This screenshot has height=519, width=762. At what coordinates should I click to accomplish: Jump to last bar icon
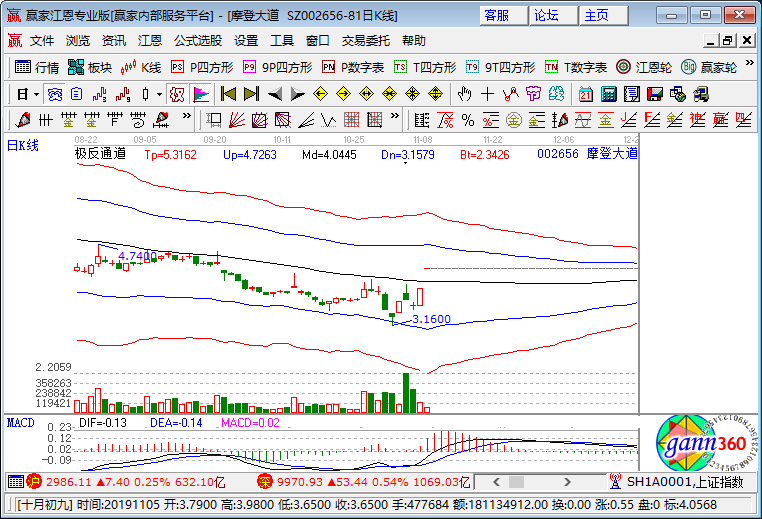251,94
